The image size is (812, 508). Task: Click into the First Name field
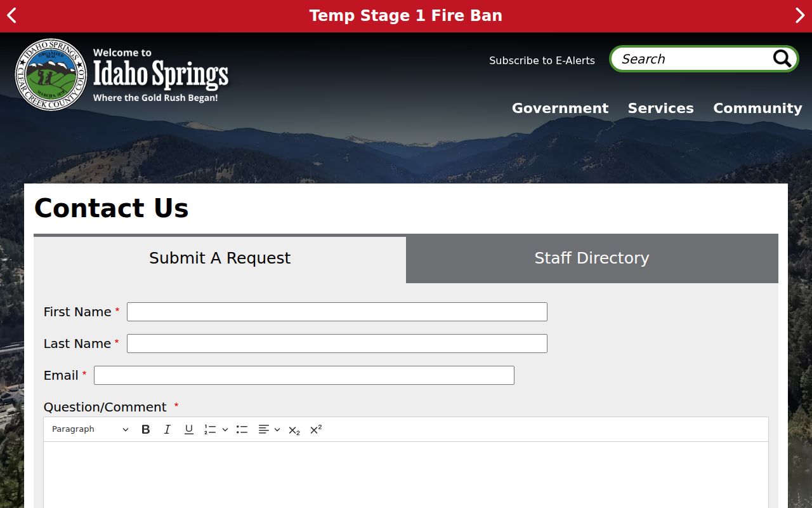click(337, 312)
